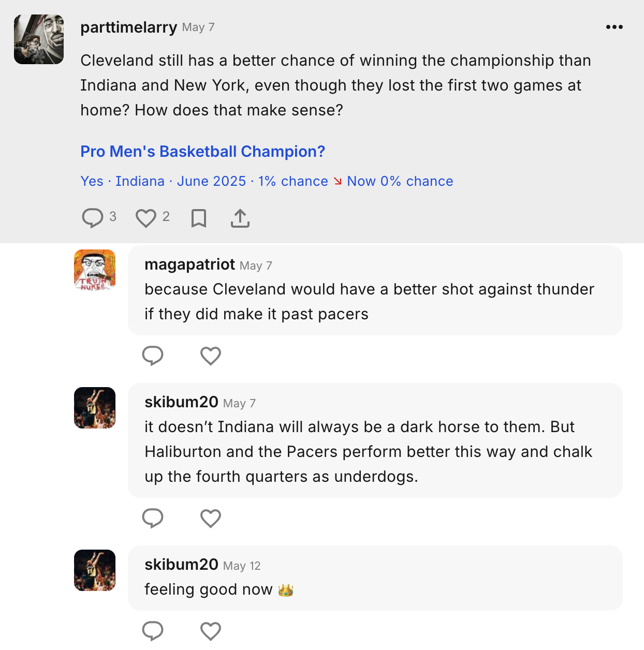The width and height of the screenshot is (644, 650).
Task: Reply to skibum20's "feeling good now" comment
Action: pyautogui.click(x=153, y=631)
